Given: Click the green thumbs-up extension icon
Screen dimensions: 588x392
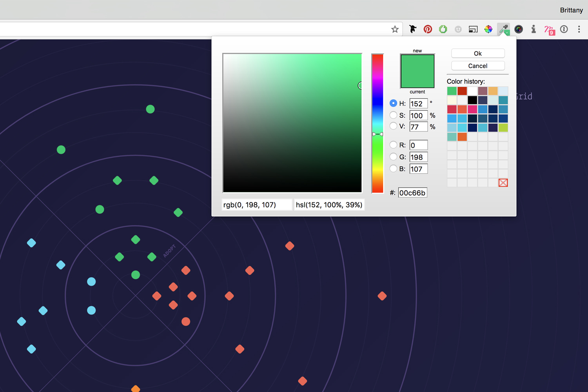Looking at the screenshot, I should [443, 29].
